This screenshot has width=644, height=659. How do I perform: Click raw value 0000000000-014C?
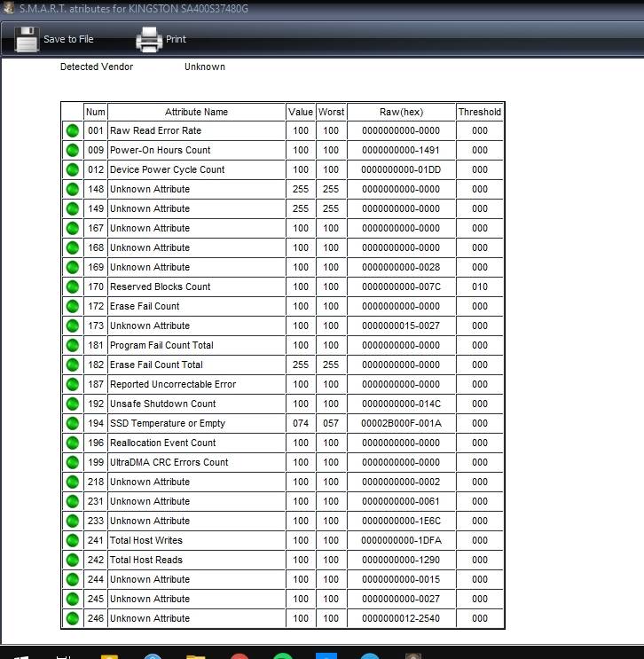(401, 404)
